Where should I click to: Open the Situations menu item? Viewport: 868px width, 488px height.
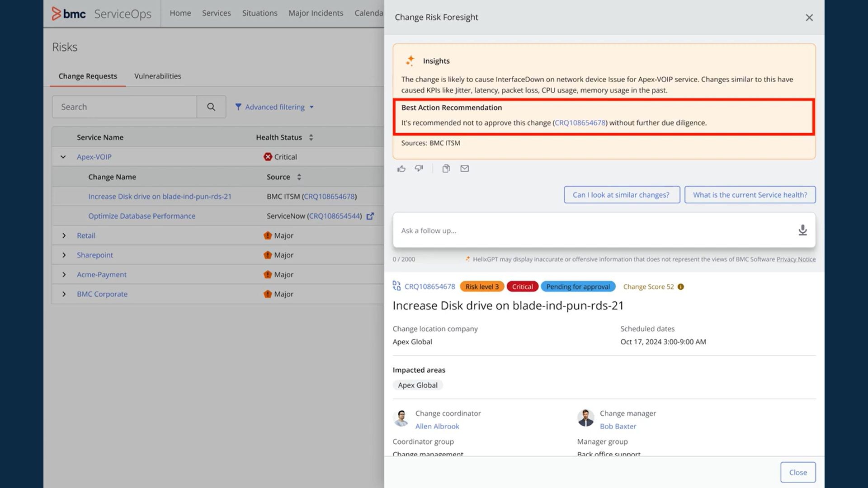pos(259,13)
